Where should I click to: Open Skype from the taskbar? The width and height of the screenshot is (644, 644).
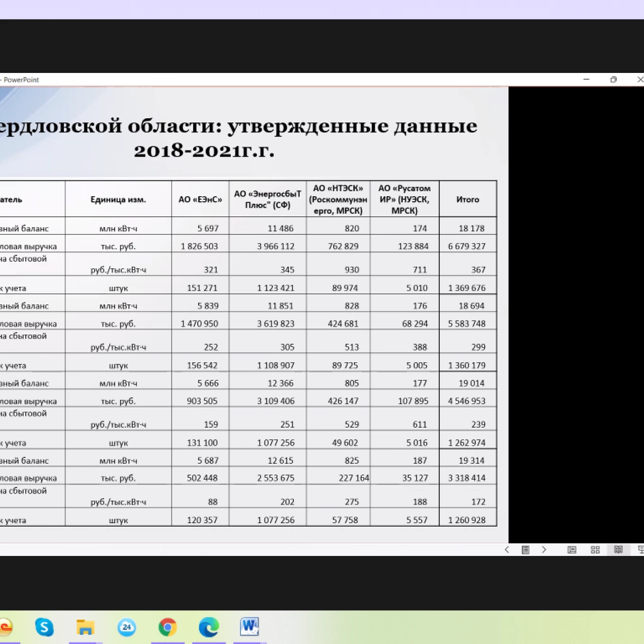tap(44, 627)
